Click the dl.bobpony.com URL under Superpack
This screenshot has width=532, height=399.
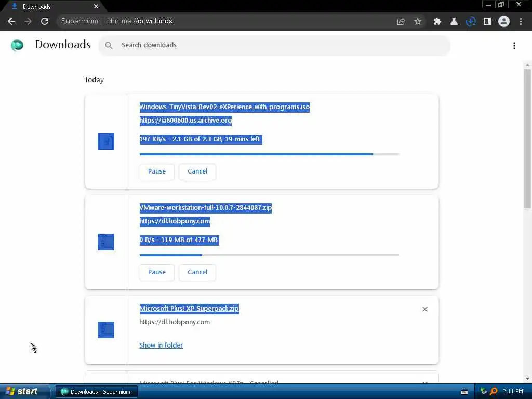tap(175, 322)
